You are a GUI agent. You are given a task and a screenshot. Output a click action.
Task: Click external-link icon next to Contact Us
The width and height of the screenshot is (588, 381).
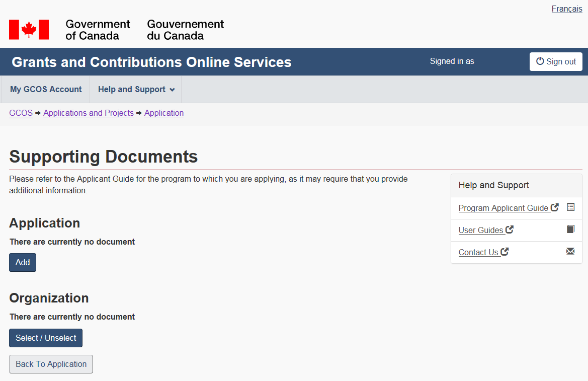tap(505, 252)
